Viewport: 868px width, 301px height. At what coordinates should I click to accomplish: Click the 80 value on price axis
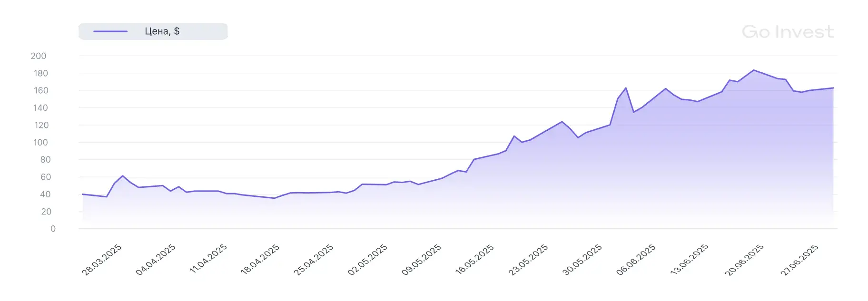point(46,160)
